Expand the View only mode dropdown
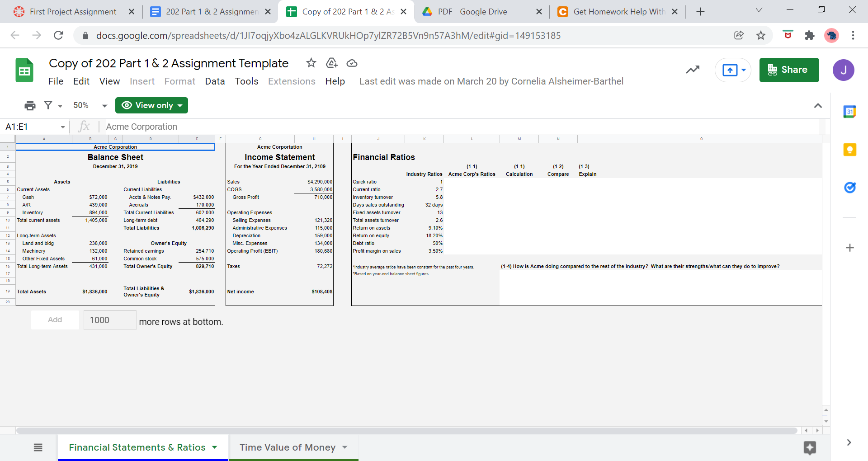The image size is (868, 461). pos(151,105)
